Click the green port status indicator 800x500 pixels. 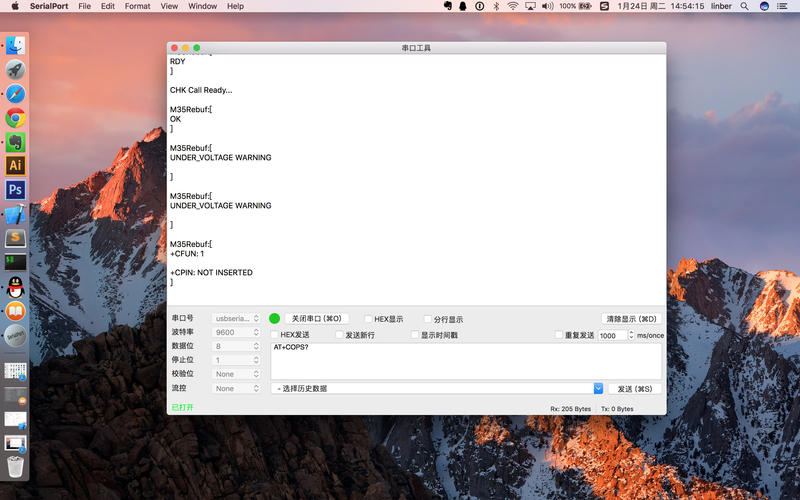pos(274,318)
